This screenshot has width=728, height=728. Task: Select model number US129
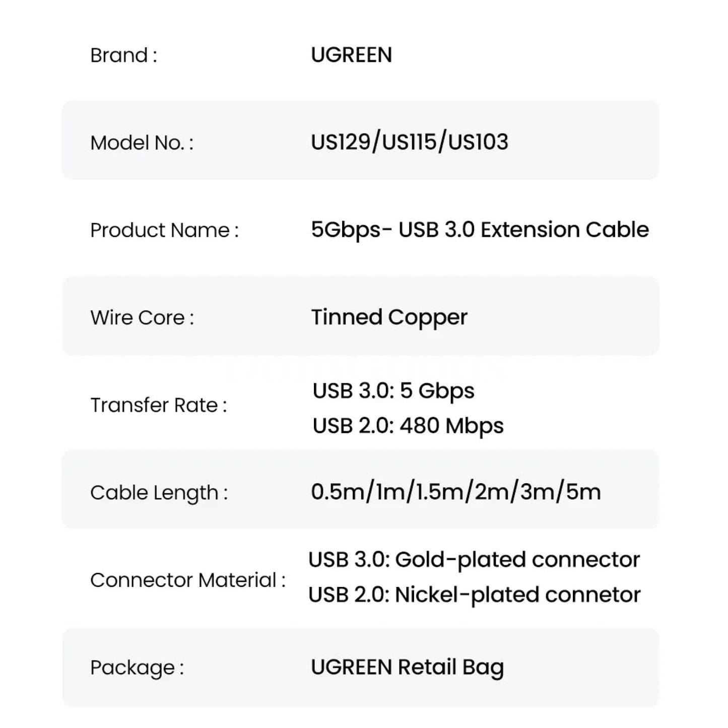click(340, 142)
